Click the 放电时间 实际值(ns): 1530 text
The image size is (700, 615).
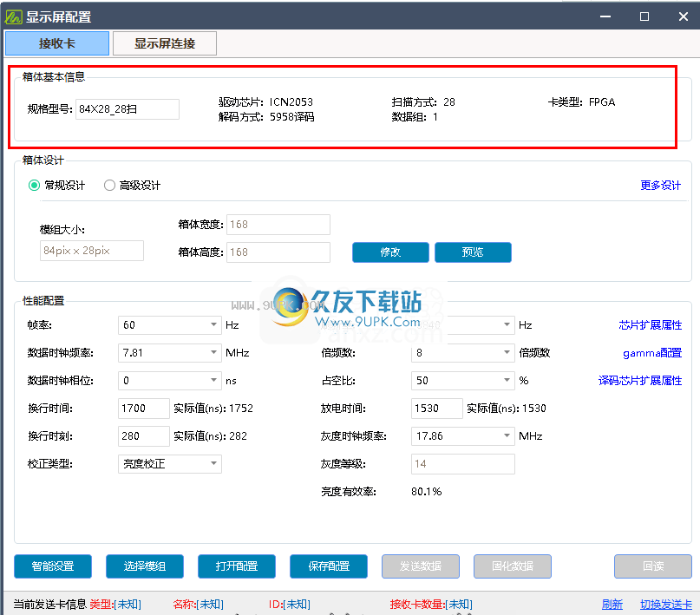click(507, 409)
